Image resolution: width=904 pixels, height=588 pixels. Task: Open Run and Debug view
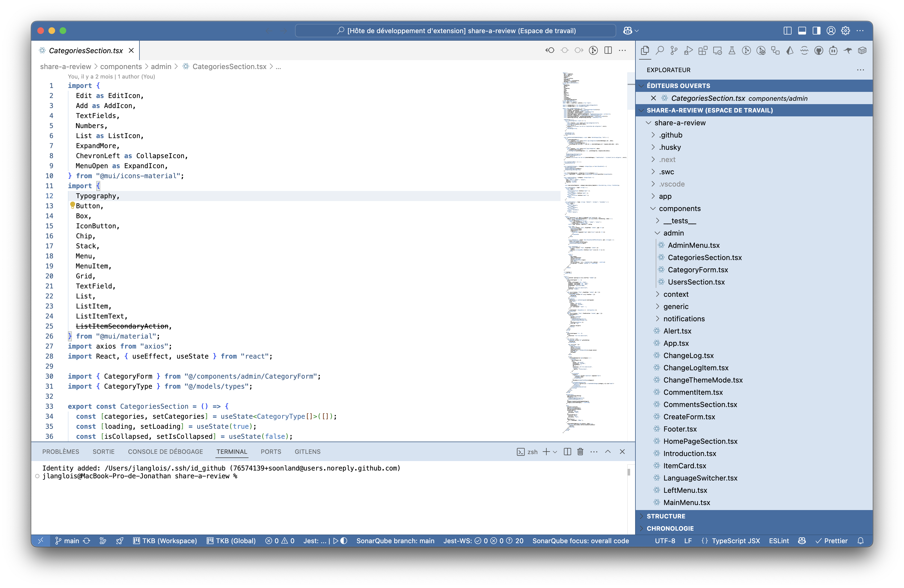click(688, 50)
